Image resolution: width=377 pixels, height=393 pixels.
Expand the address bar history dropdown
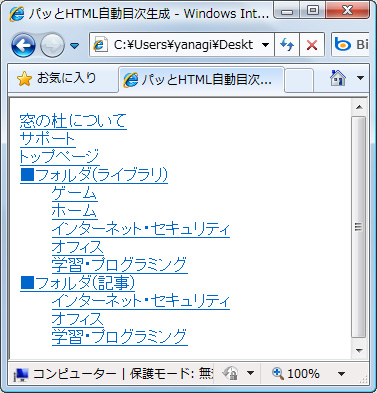[x=266, y=45]
